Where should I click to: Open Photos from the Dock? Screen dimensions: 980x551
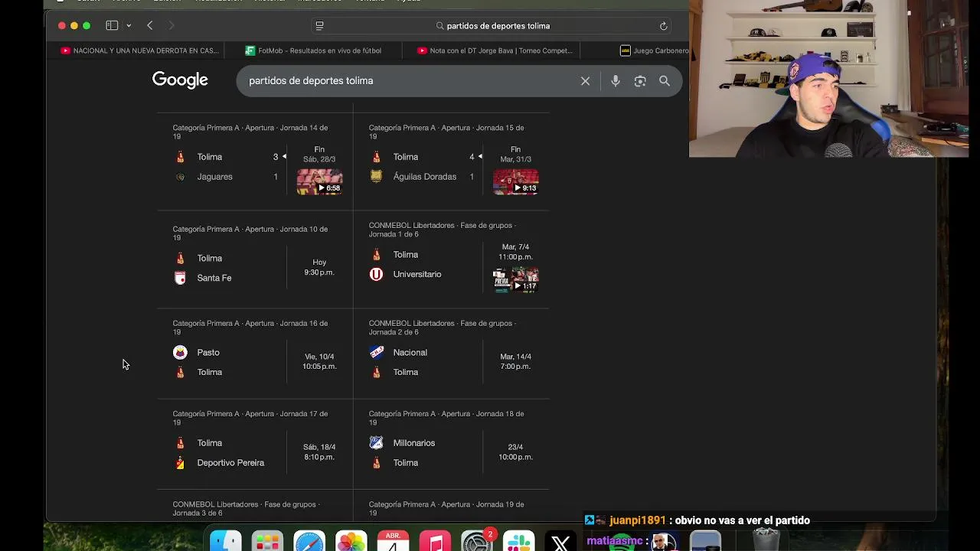(x=351, y=542)
